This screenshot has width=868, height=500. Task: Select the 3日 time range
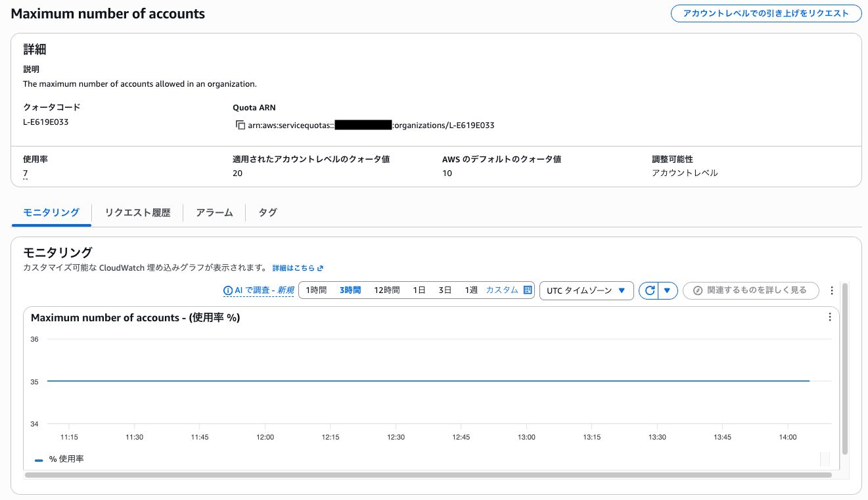(445, 290)
